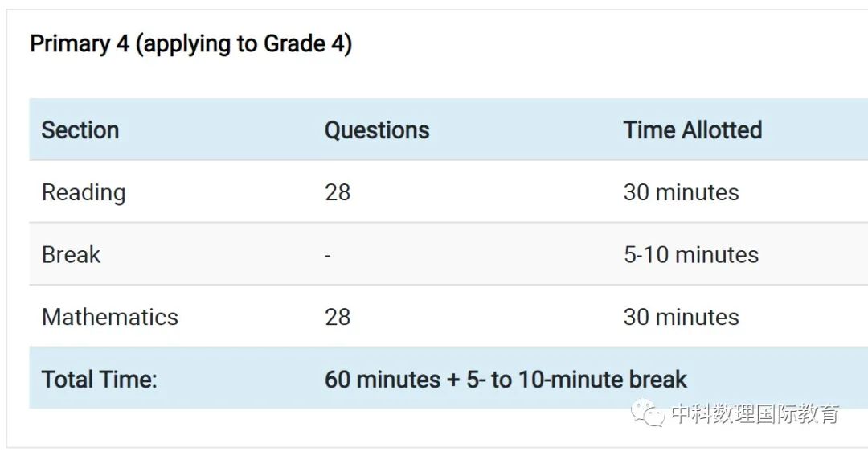The height and width of the screenshot is (452, 868).
Task: Click the 5-10 minutes cell
Action: pos(691,255)
